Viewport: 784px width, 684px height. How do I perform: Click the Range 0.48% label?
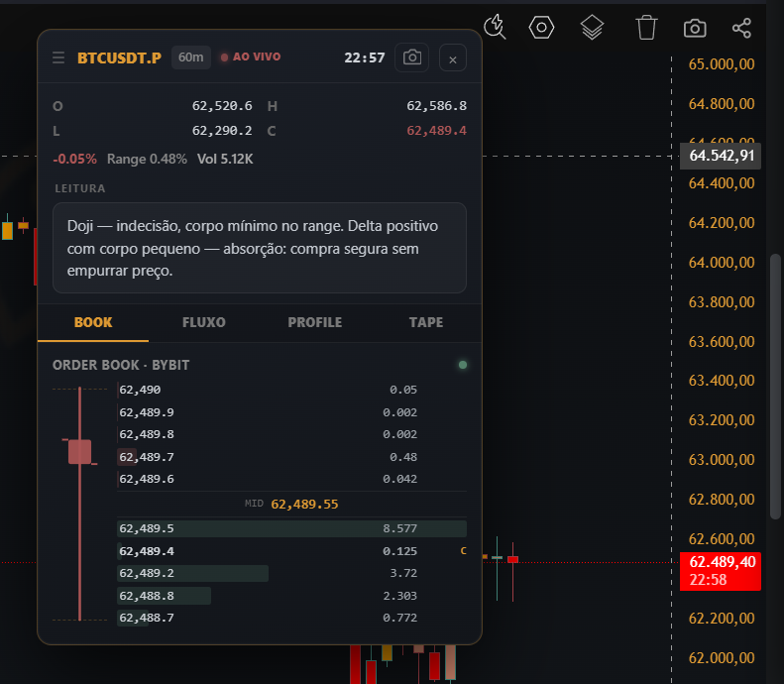coord(147,159)
